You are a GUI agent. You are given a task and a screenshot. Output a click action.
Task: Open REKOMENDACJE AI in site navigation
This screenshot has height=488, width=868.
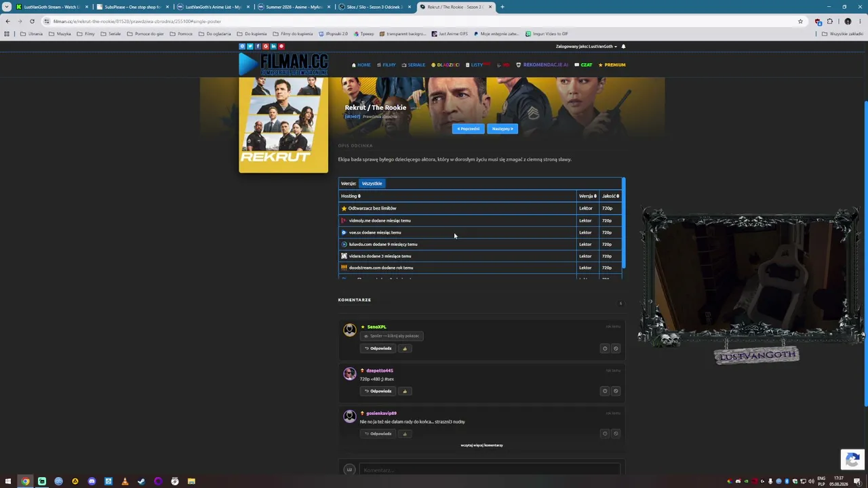[x=542, y=65]
